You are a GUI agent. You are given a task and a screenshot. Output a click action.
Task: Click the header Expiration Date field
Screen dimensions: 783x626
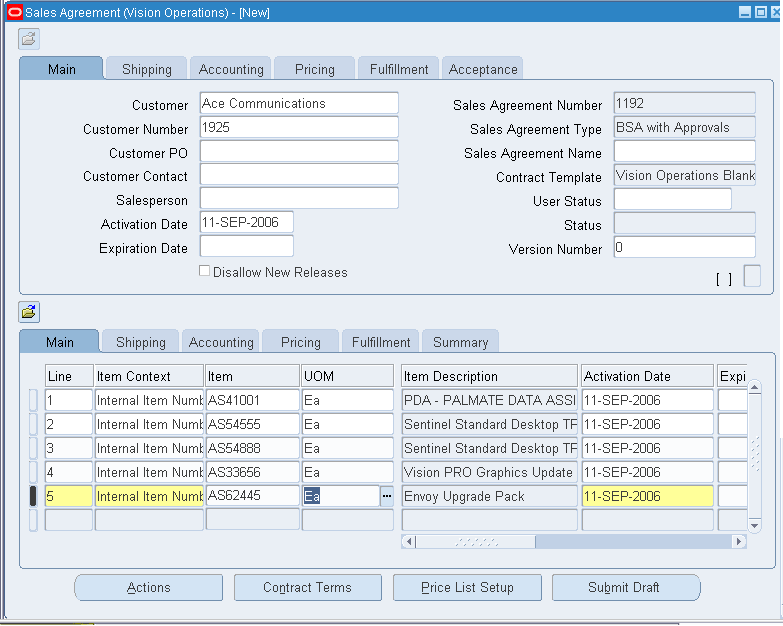(247, 247)
